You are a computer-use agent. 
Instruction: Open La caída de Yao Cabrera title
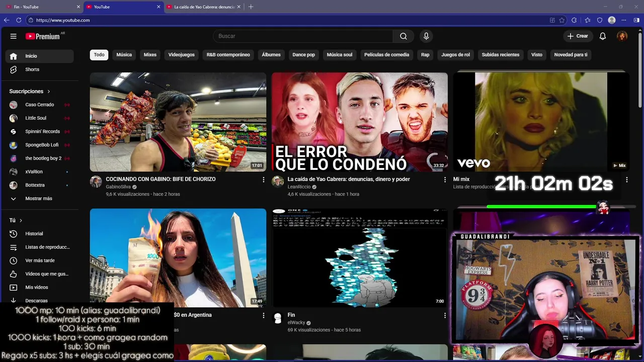click(x=349, y=179)
